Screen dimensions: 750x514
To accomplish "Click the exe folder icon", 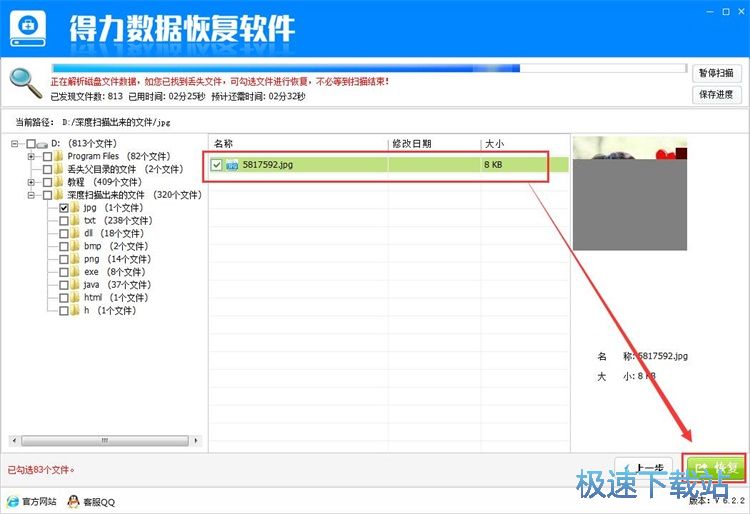I will (x=75, y=272).
